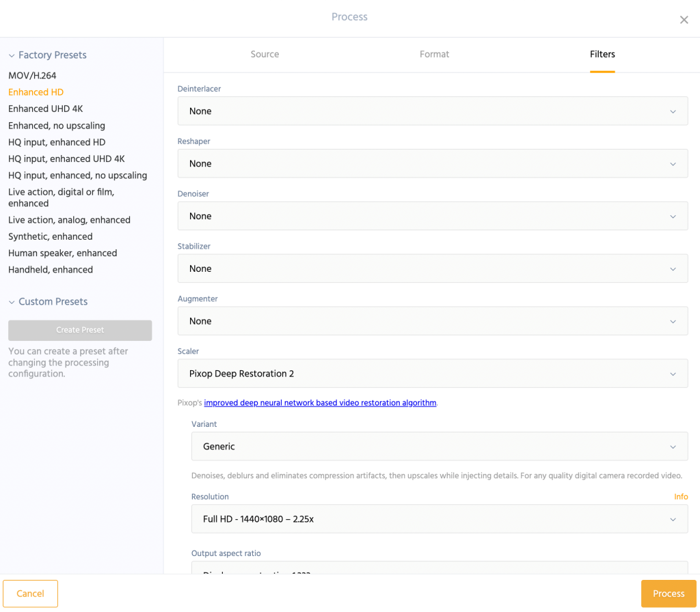Image resolution: width=700 pixels, height=612 pixels.
Task: Collapse the Custom Presets section
Action: click(x=12, y=302)
